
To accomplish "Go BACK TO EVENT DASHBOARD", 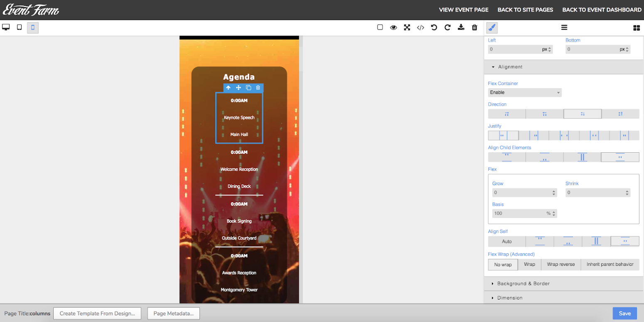I will tap(602, 10).
